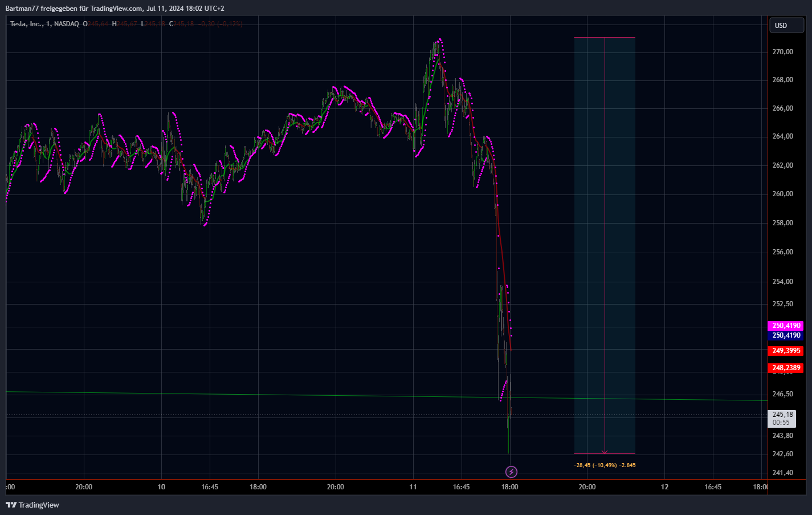Click the pink arrowhead of the price range measurement
Image resolution: width=812 pixels, height=515 pixels.
click(605, 452)
